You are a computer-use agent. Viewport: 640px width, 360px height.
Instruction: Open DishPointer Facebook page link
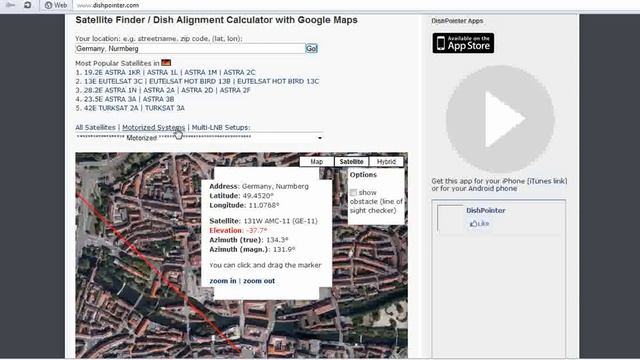(486, 211)
